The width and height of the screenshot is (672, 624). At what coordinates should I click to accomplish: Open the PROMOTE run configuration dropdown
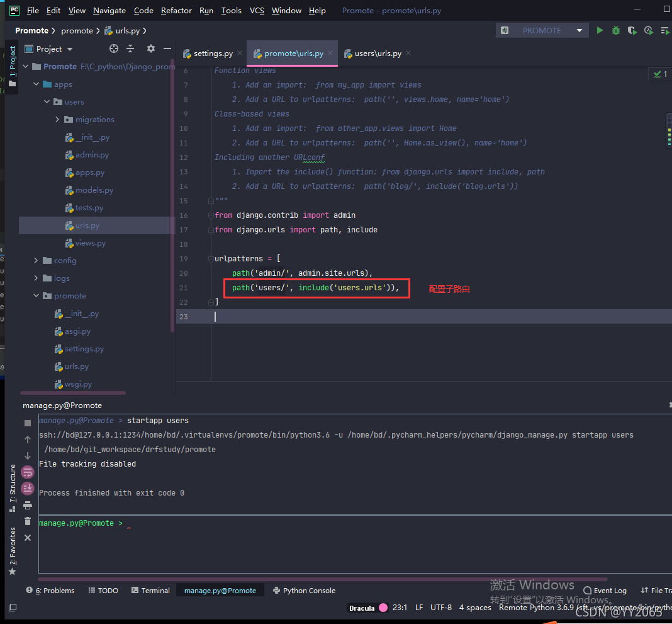click(542, 30)
